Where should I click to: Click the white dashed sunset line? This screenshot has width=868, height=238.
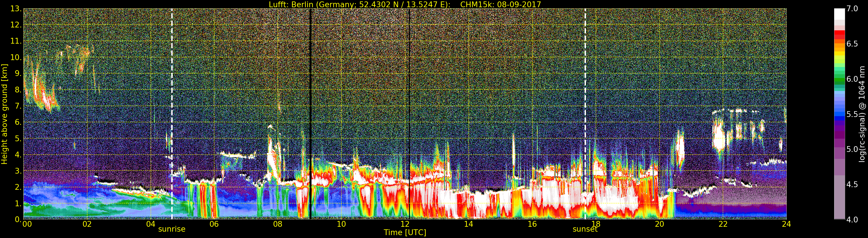[x=585, y=101]
